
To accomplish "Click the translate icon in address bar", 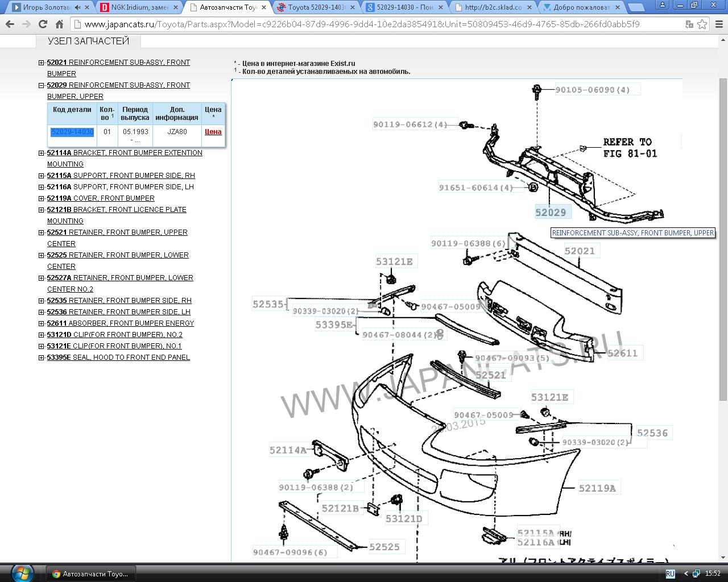I will 689,24.
